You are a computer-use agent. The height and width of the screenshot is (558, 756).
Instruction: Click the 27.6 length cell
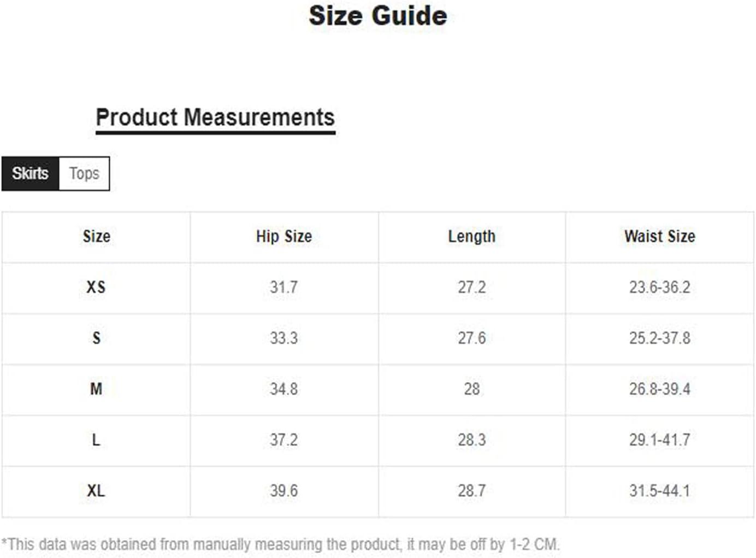(472, 338)
